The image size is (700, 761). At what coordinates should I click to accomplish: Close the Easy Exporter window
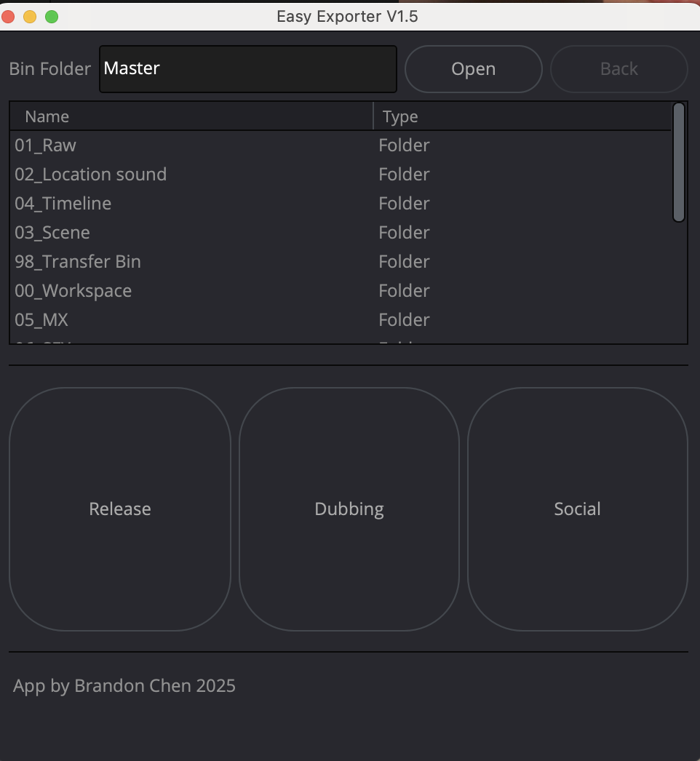9,16
